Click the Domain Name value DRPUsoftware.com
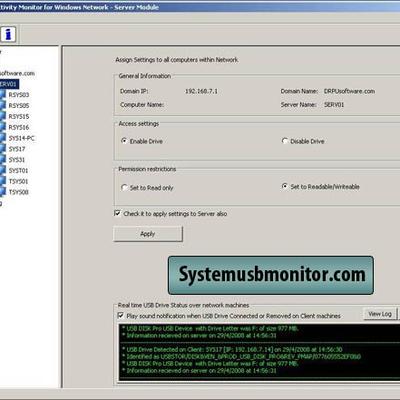Screen dimensions: 400x400 tap(349, 91)
